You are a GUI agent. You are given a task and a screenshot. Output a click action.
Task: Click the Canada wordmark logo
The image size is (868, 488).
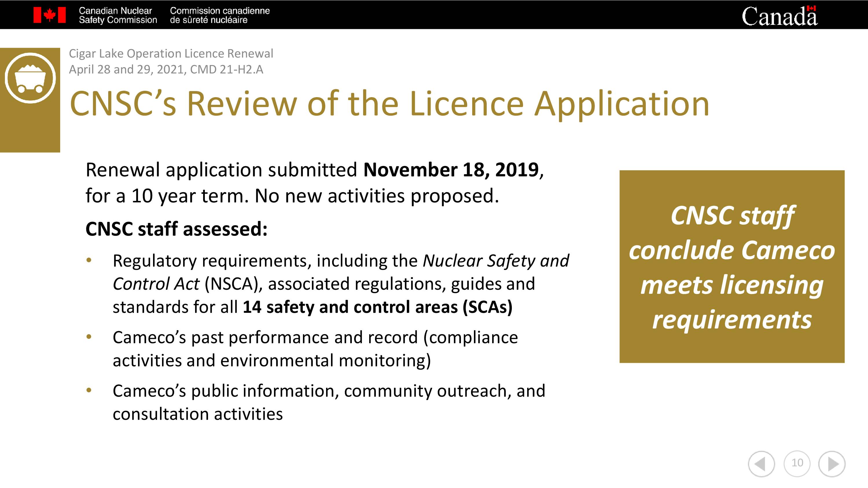(779, 16)
